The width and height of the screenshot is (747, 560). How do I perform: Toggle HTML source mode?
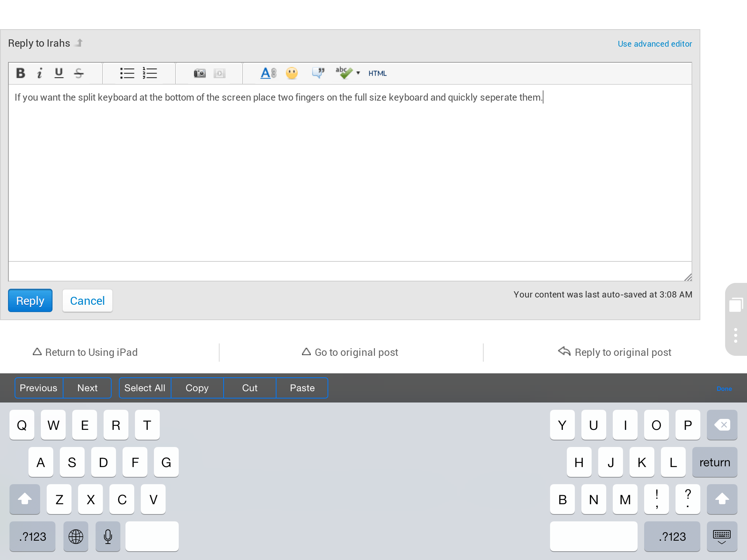coord(377,73)
